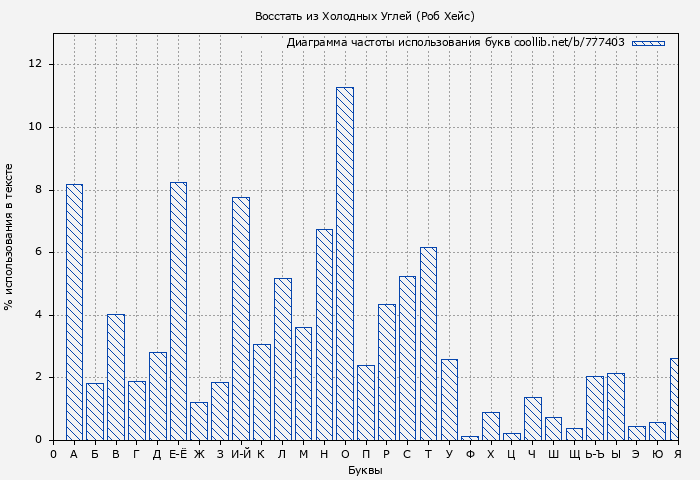700x480 pixels.
Task: Click the x-axis label "Ь-Ъ"
Action: (594, 454)
